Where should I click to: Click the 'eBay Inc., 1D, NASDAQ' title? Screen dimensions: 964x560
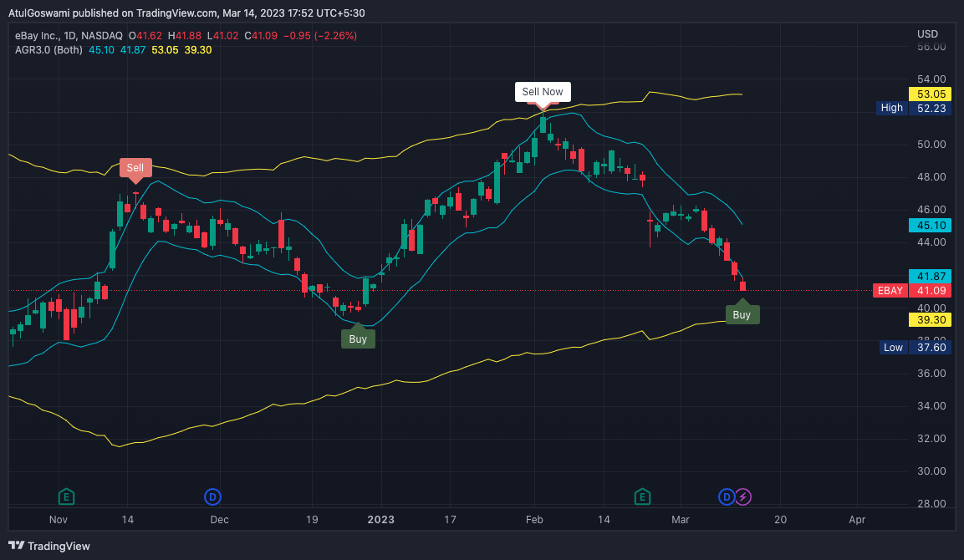coord(69,36)
